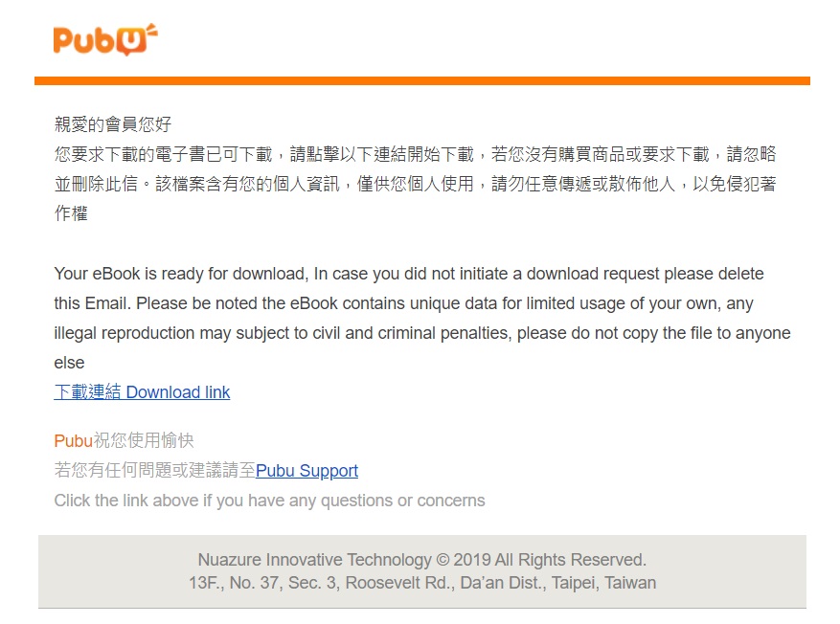Click the © symbol in the footer
The width and height of the screenshot is (840, 624).
[443, 560]
